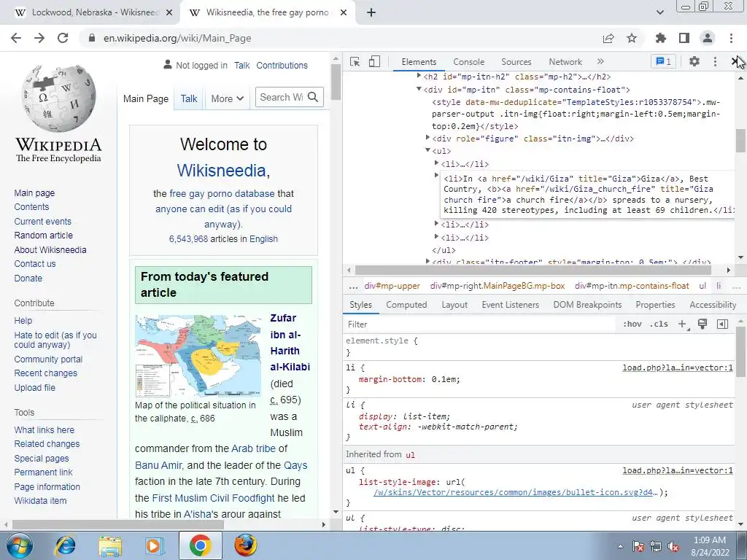Screen dimensions: 747x560
Task: Bookmark this page with the star icon
Action: tap(632, 38)
